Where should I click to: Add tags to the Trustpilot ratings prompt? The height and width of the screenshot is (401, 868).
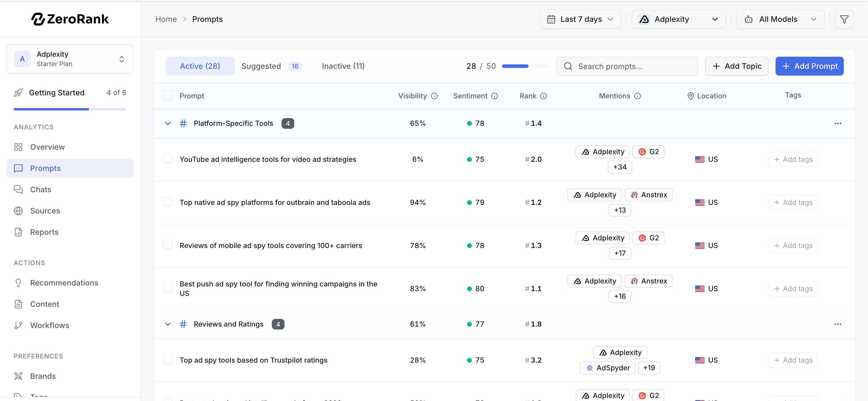[793, 360]
